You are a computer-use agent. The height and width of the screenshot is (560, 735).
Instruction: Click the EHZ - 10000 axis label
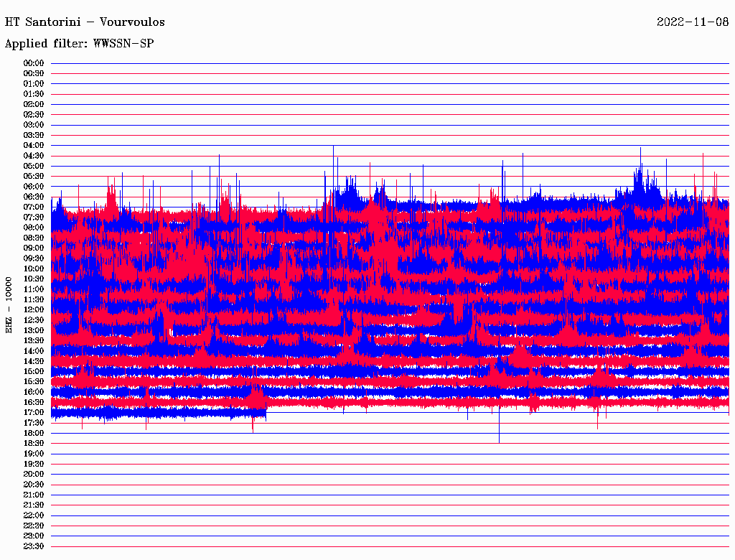point(9,304)
